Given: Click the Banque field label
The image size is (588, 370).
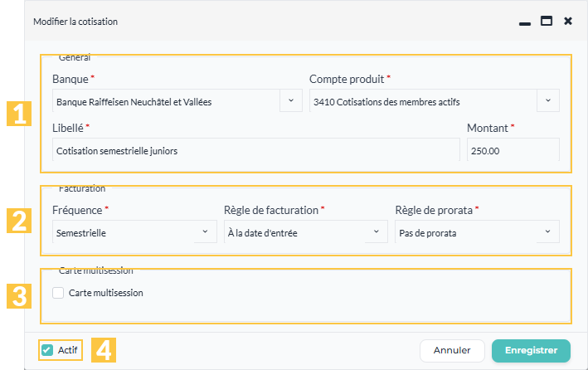Looking at the screenshot, I should point(70,79).
